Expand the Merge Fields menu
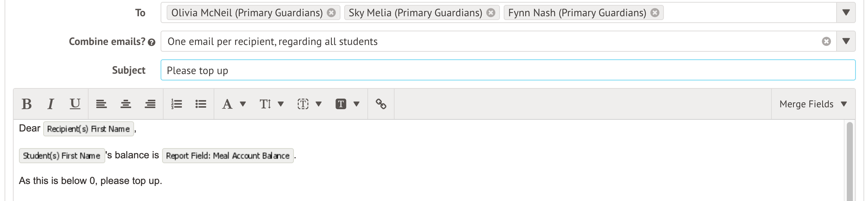Image resolution: width=868 pixels, height=201 pixels. coord(813,104)
